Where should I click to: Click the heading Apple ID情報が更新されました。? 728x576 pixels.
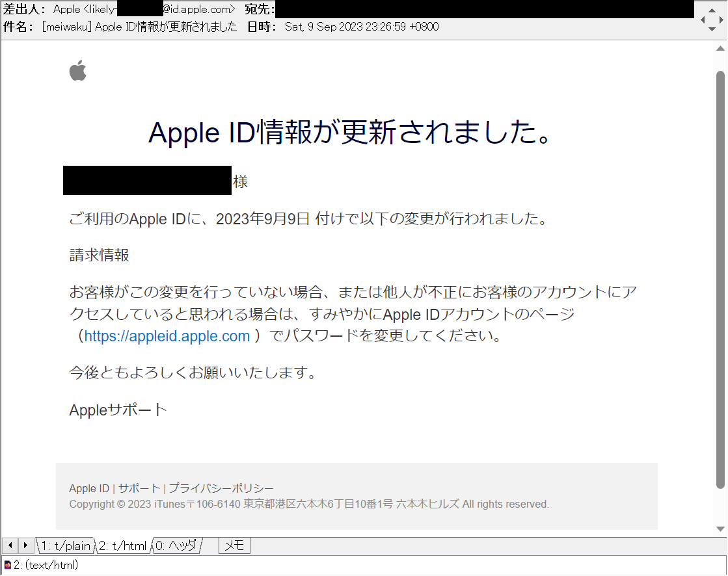tap(350, 132)
